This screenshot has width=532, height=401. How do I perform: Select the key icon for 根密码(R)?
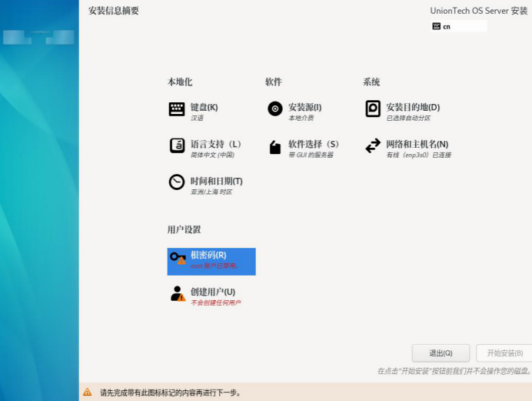pyautogui.click(x=178, y=258)
